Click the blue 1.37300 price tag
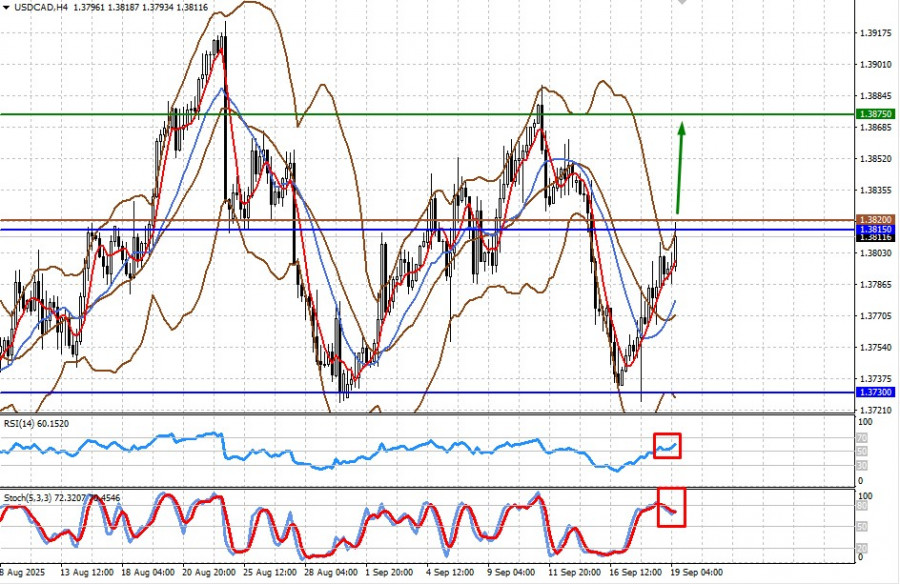Viewport: 900px width, 584px height. click(876, 393)
